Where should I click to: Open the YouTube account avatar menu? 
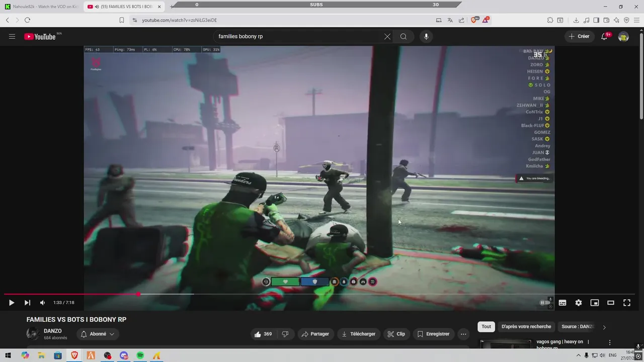pyautogui.click(x=623, y=36)
